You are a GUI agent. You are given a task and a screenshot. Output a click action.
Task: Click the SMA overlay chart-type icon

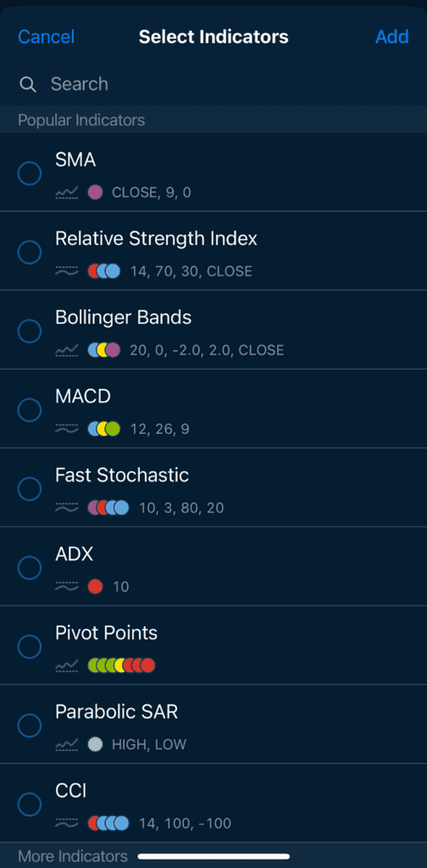pyautogui.click(x=66, y=192)
